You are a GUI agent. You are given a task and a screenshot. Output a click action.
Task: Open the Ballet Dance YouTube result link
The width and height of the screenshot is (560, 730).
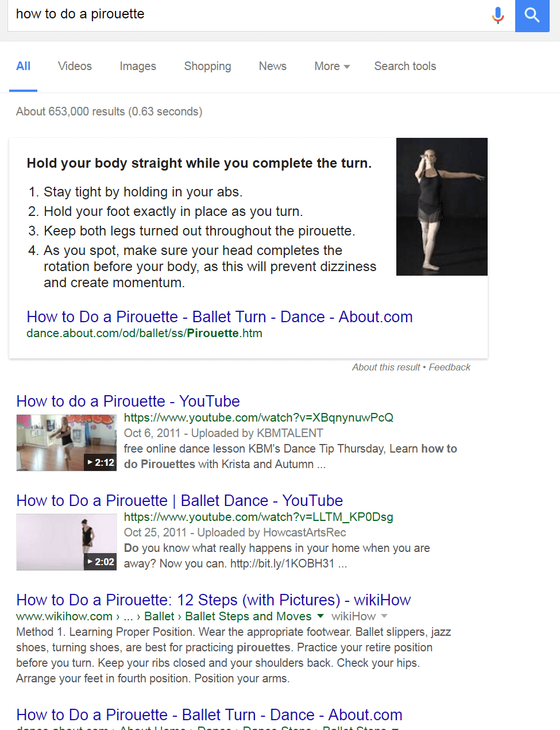[x=180, y=500]
